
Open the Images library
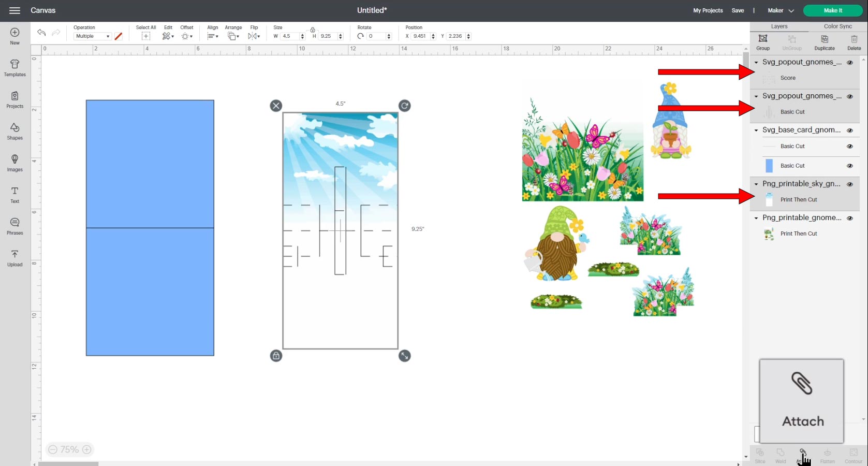(14, 163)
